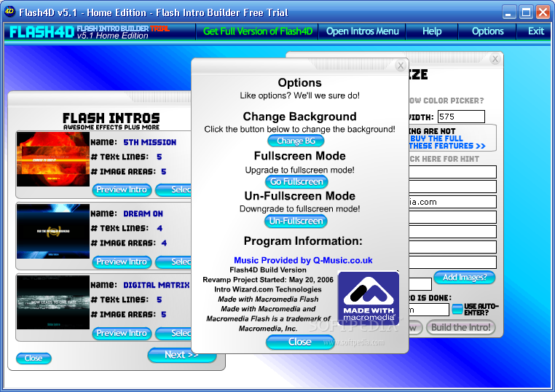The height and width of the screenshot is (392, 555).
Task: Click the 4D app icon in title bar
Action: click(x=9, y=12)
